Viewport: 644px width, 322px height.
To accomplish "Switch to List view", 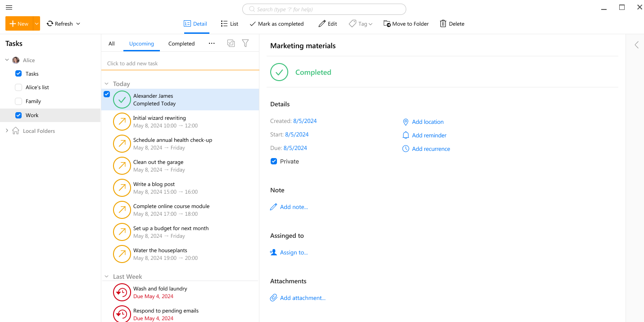I will [229, 23].
